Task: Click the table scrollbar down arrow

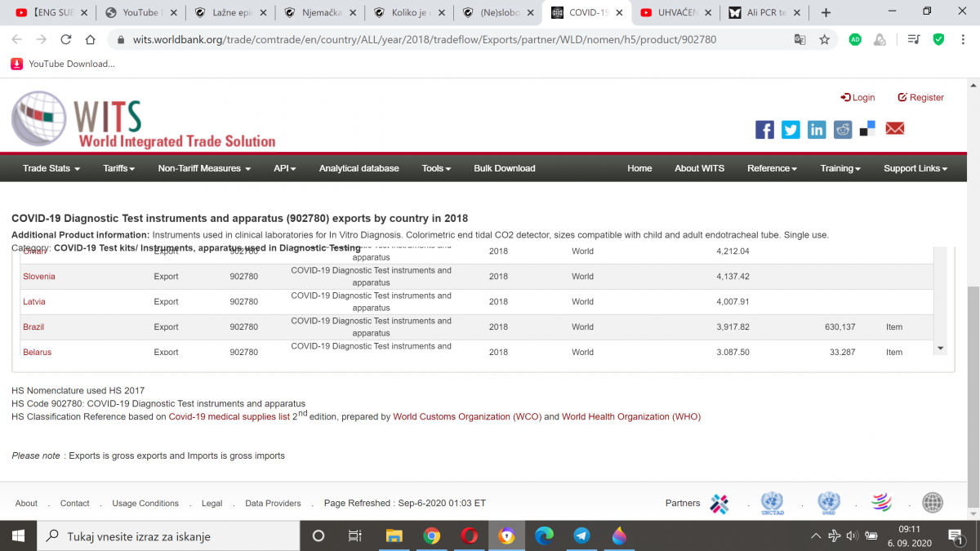Action: coord(940,349)
